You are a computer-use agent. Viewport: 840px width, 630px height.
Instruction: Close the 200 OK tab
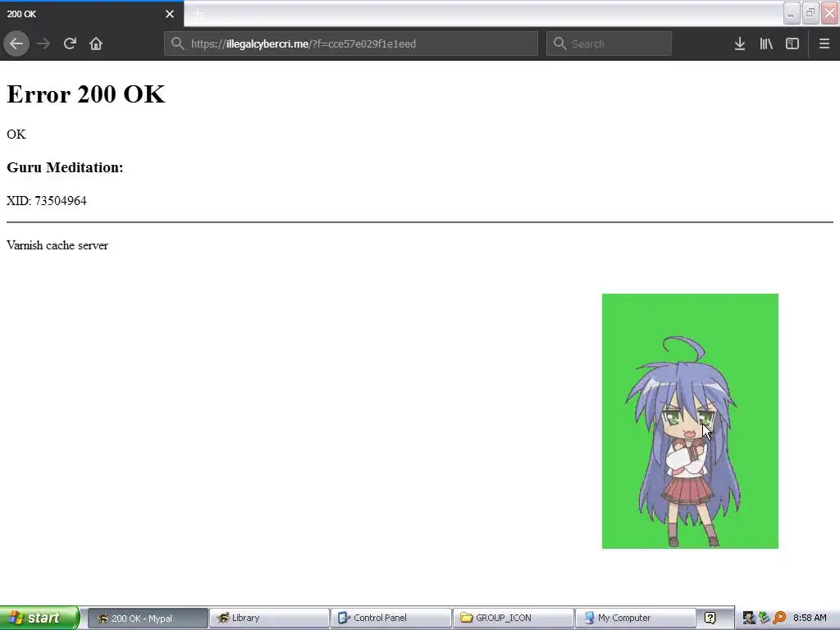pos(170,14)
